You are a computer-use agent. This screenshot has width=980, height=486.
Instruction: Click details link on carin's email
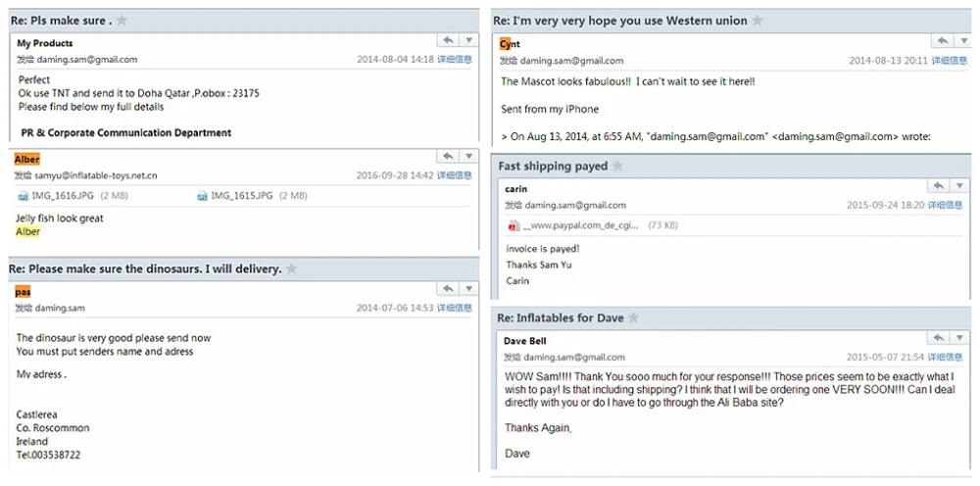[946, 206]
